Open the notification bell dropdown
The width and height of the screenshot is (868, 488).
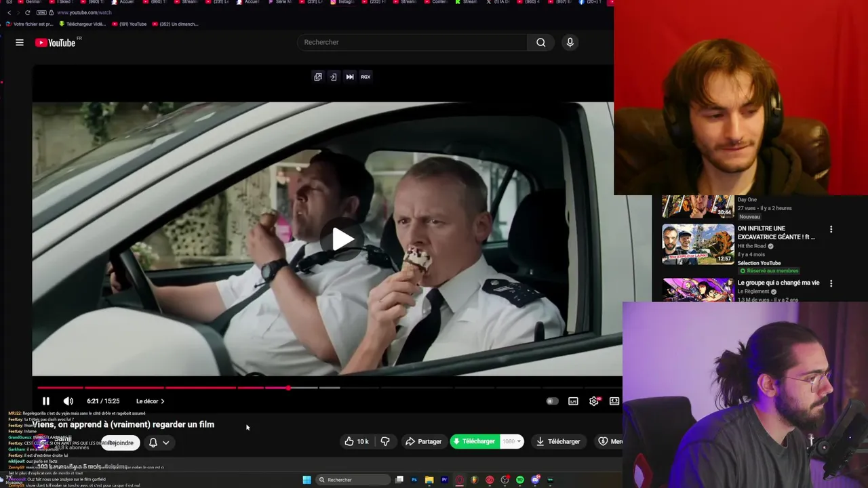pos(159,443)
